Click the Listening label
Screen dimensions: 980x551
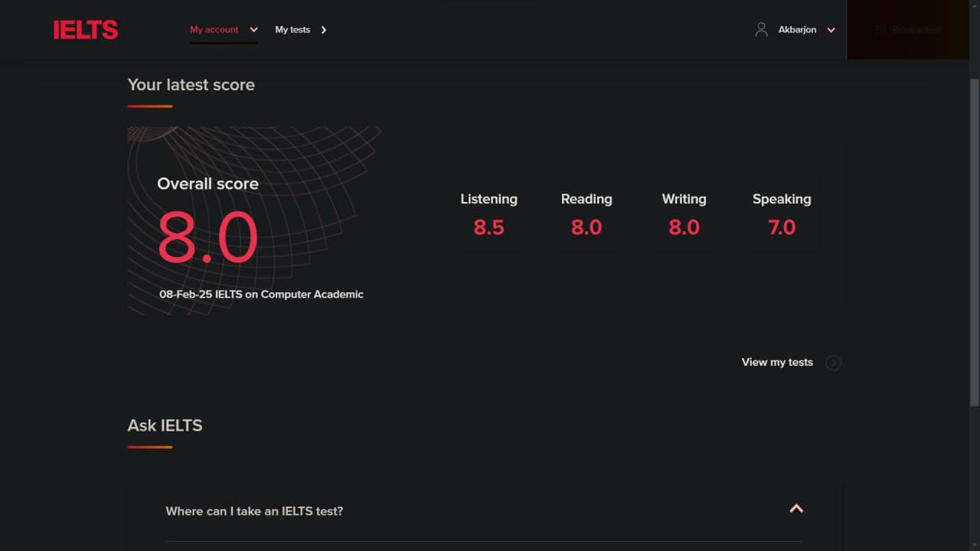[488, 199]
